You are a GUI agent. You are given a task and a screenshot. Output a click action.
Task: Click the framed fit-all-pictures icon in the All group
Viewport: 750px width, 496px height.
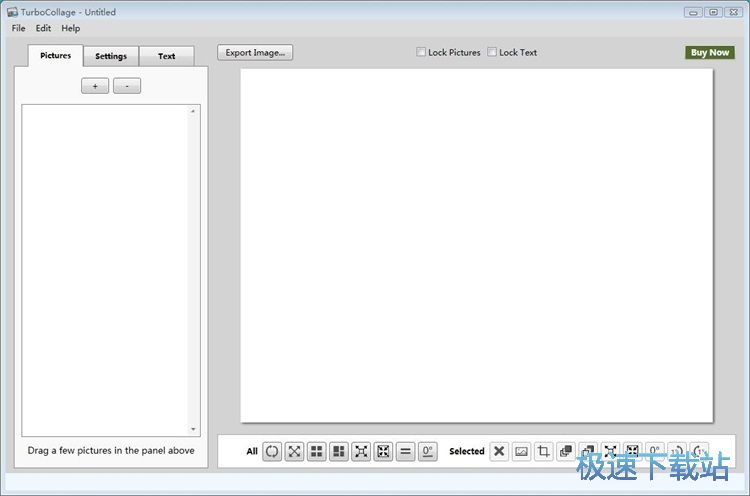[x=383, y=451]
